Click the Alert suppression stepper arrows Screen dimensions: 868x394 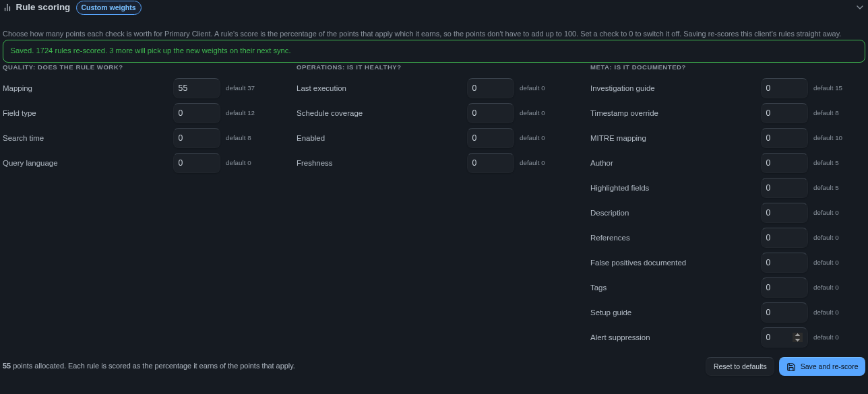tap(798, 337)
